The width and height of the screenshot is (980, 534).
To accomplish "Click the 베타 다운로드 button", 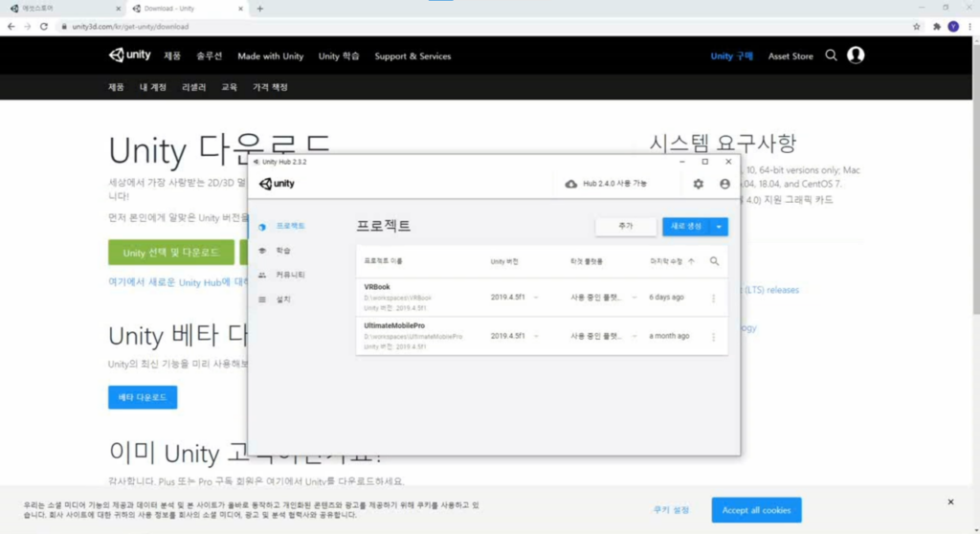I will (x=143, y=397).
